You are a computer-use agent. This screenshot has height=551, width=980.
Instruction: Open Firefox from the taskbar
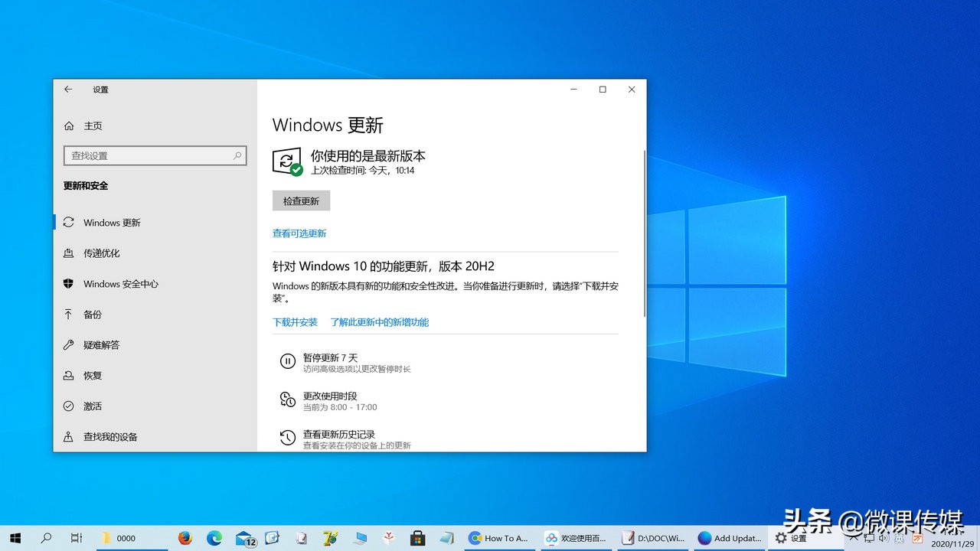click(185, 538)
